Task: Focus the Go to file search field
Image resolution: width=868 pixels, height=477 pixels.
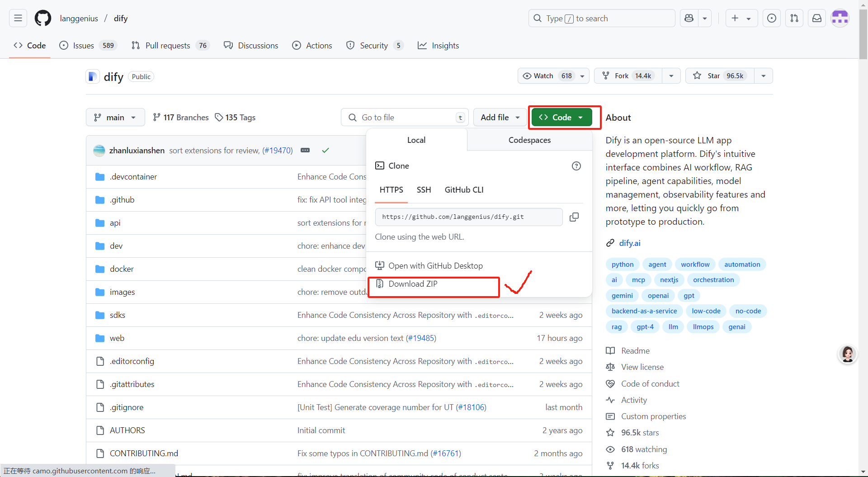Action: 405,117
